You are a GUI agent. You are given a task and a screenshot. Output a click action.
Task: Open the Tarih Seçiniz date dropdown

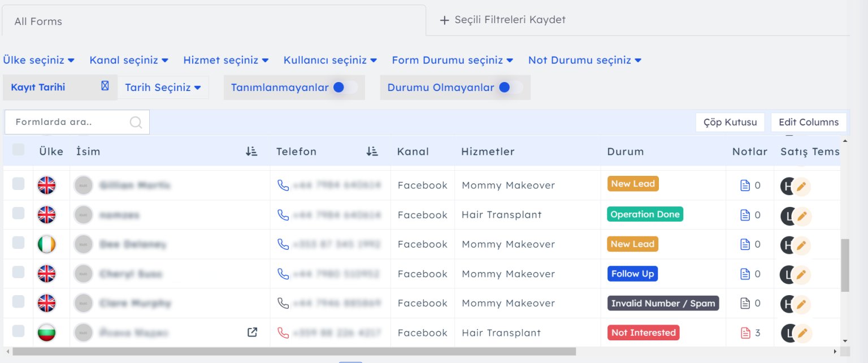163,88
